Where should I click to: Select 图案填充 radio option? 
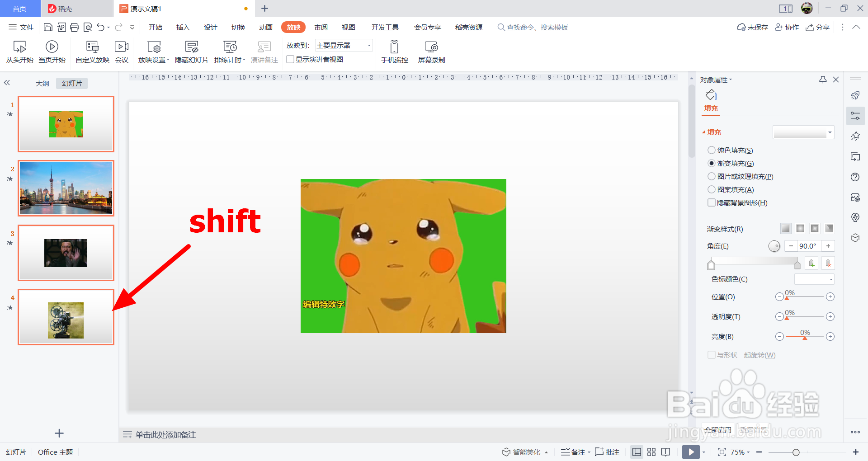point(712,189)
